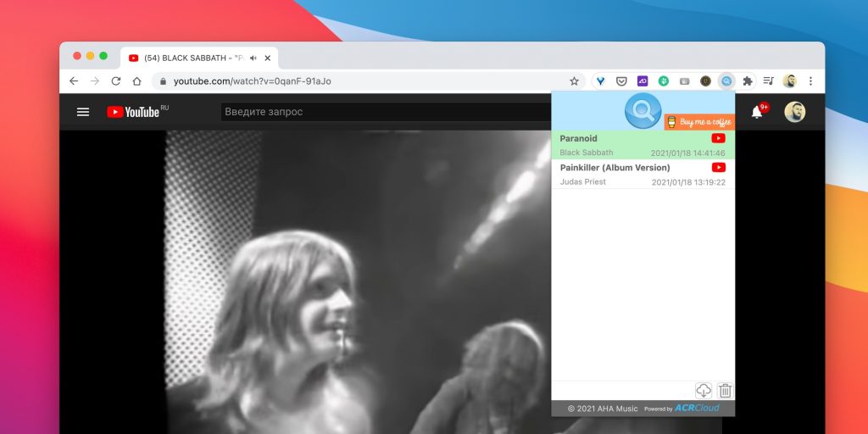
Task: Click the purple 4D extension icon
Action: click(643, 81)
